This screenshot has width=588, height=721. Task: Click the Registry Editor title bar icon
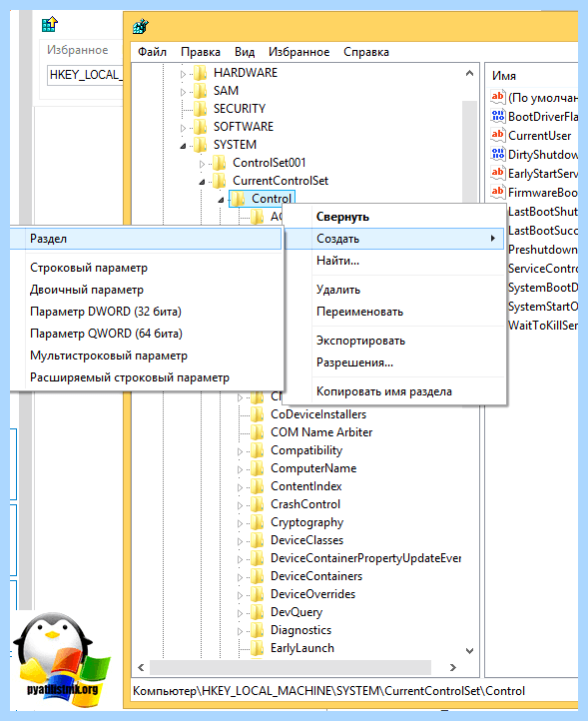[x=140, y=27]
